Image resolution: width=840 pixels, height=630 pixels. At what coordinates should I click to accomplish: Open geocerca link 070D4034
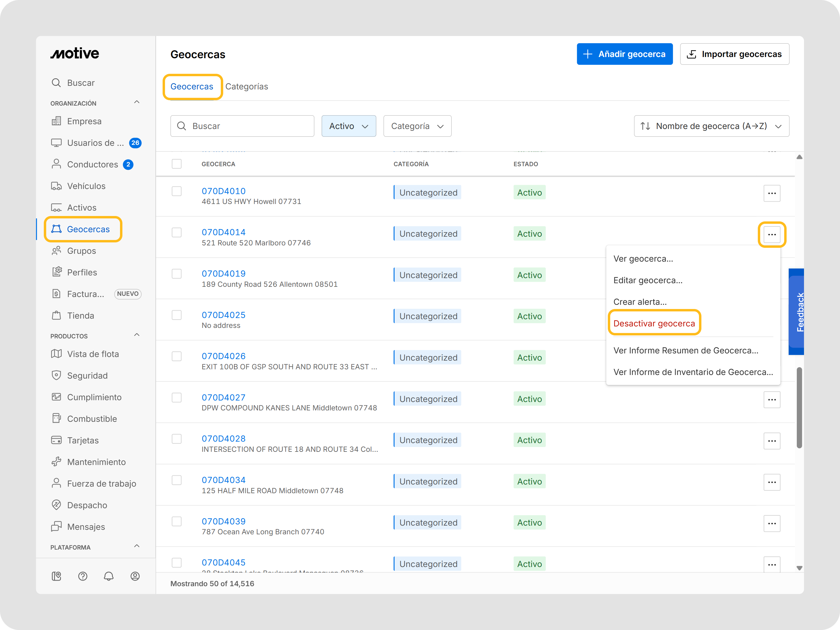tap(223, 480)
